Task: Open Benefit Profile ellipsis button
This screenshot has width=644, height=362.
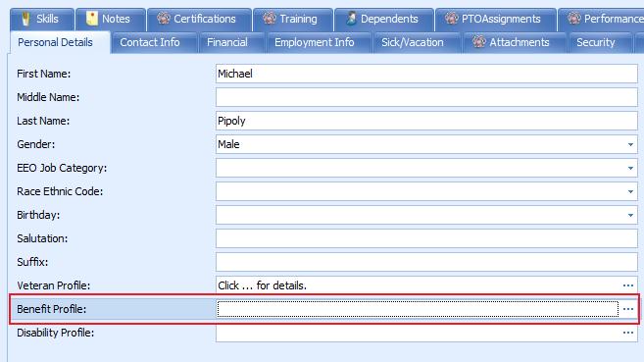Action: pos(628,309)
